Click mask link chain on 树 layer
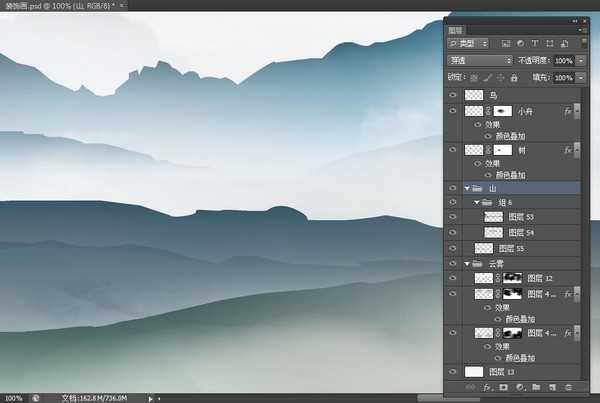This screenshot has width=600, height=403. [x=488, y=150]
